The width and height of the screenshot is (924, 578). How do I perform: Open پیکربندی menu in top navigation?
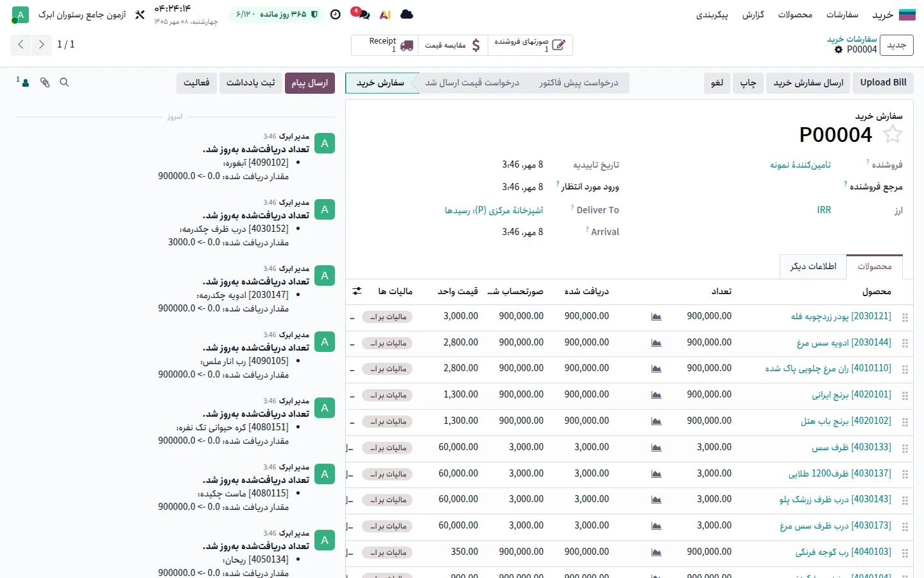tap(712, 14)
